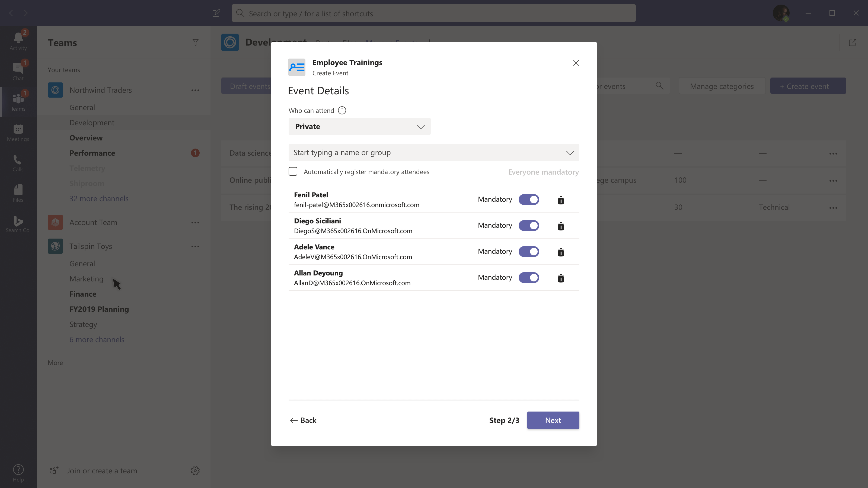Toggle Mandatory for Diego Siciliani
The image size is (868, 488).
click(529, 225)
